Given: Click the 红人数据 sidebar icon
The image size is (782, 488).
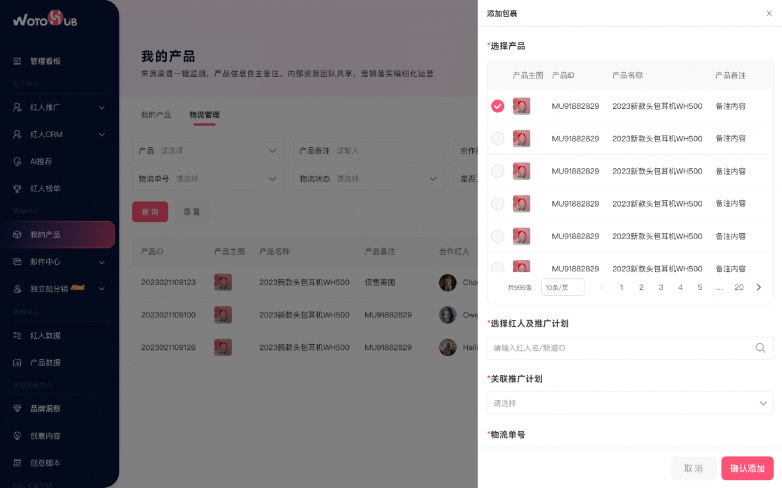Looking at the screenshot, I should (x=17, y=335).
